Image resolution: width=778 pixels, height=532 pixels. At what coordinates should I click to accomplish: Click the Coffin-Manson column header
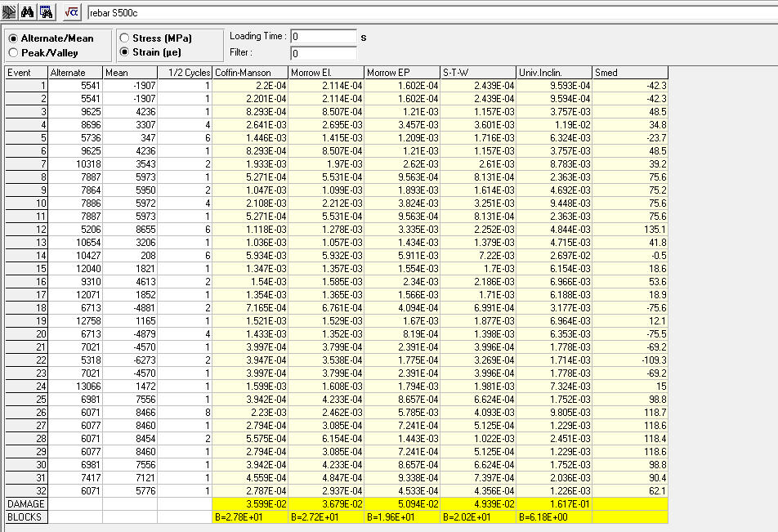point(251,73)
